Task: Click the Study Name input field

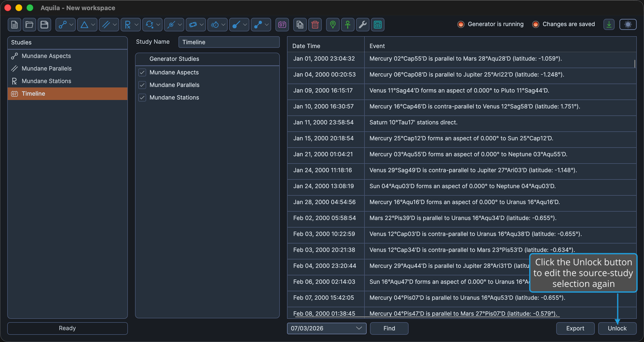Action: (x=229, y=42)
